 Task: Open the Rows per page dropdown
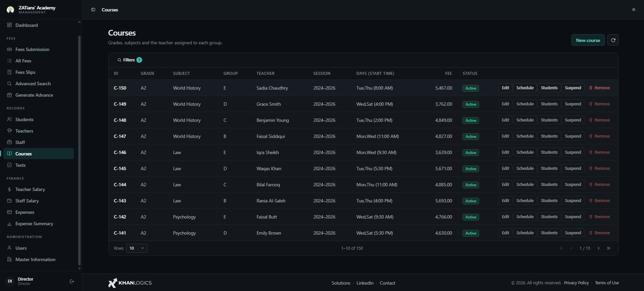[x=137, y=248]
